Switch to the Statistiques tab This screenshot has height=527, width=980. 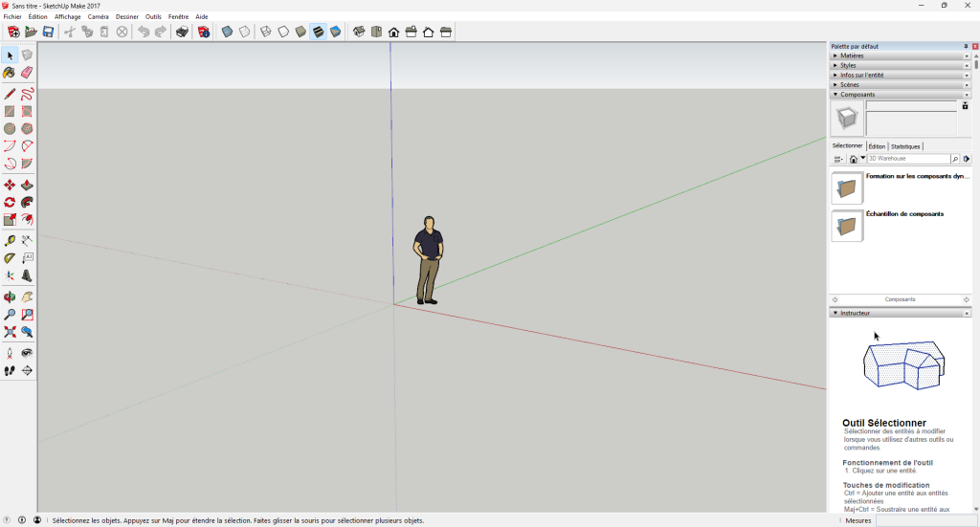point(905,146)
